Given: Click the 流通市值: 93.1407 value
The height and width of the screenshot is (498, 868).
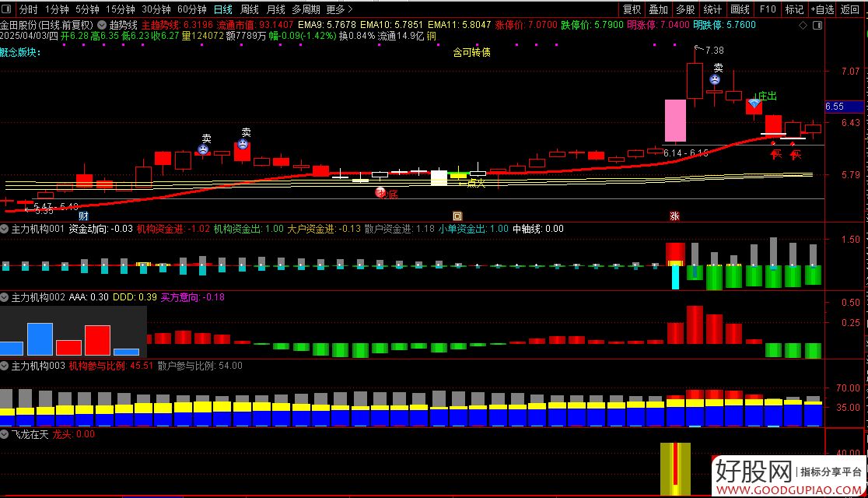Looking at the screenshot, I should [x=255, y=25].
